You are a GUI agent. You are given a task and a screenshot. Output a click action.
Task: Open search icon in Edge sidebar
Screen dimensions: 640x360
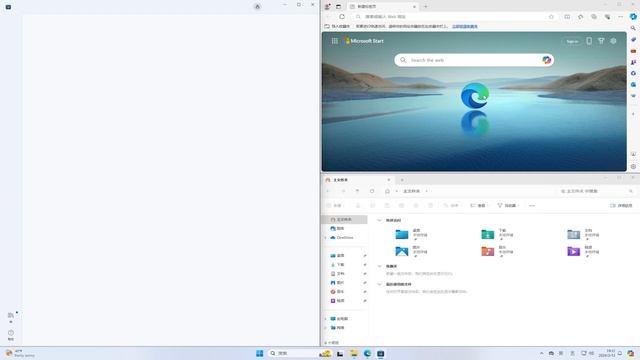pos(633,28)
